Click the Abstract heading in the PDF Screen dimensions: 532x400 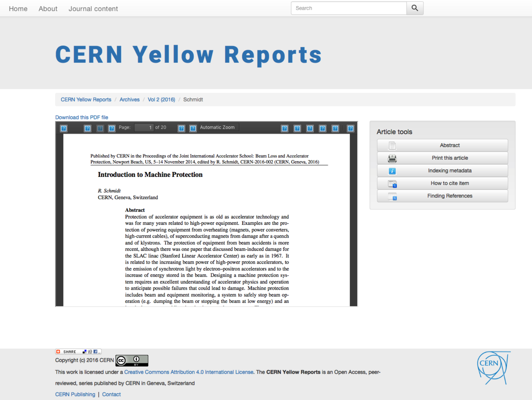(x=135, y=210)
